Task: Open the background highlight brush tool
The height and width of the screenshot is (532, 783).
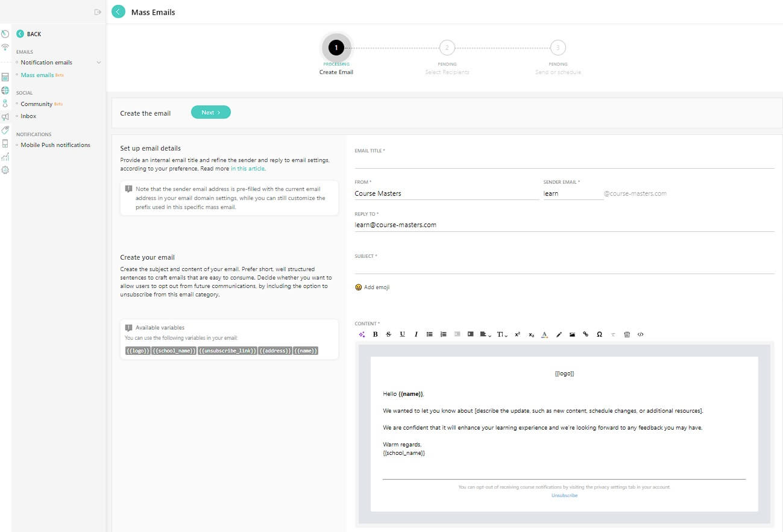Action: 559,334
